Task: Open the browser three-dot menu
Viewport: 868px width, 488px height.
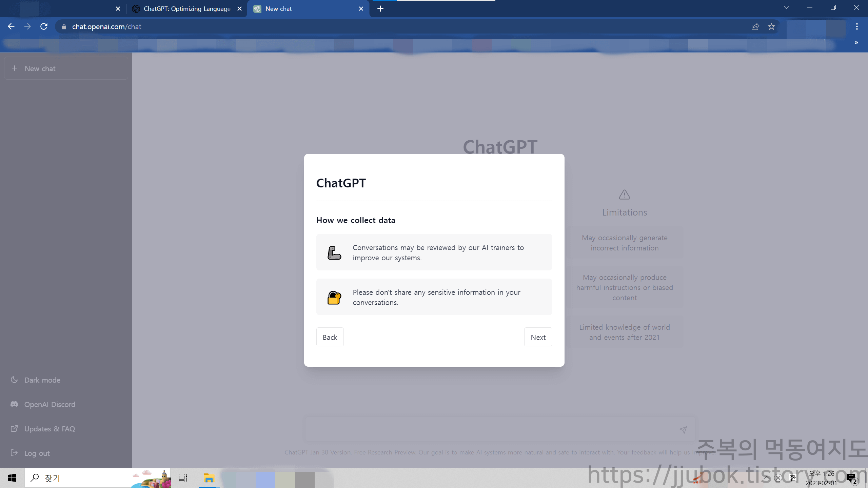Action: pyautogui.click(x=857, y=26)
